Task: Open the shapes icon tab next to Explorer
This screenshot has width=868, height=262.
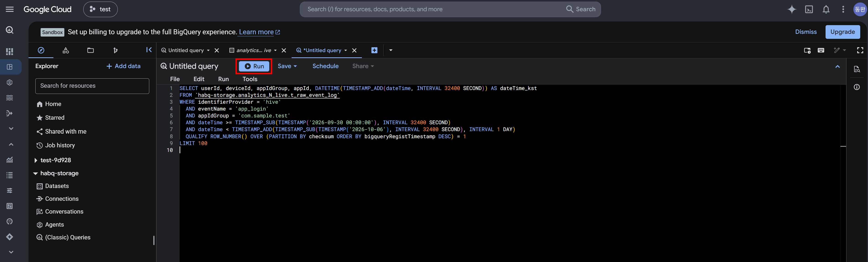Action: [x=66, y=50]
